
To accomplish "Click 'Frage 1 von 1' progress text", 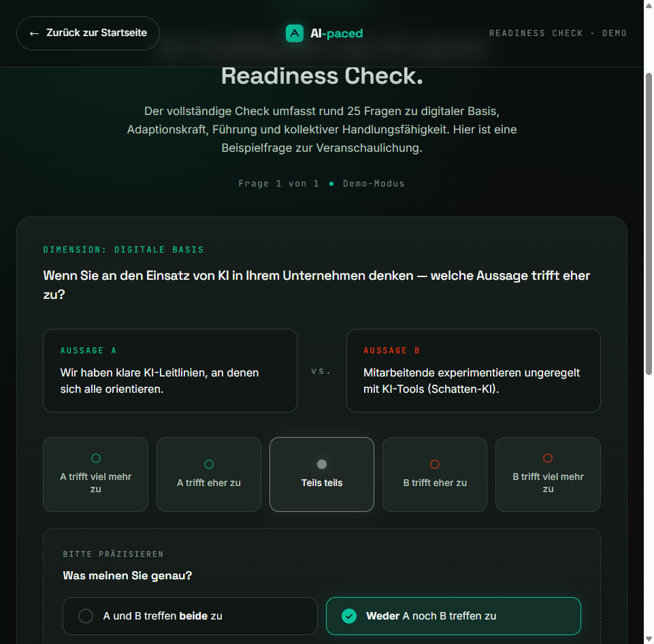I will [x=278, y=184].
